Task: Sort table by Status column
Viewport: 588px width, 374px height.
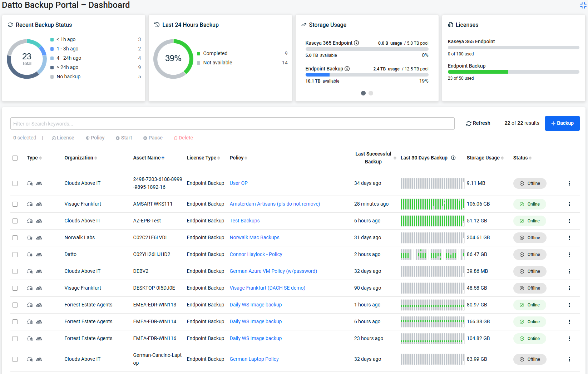Action: 522,158
